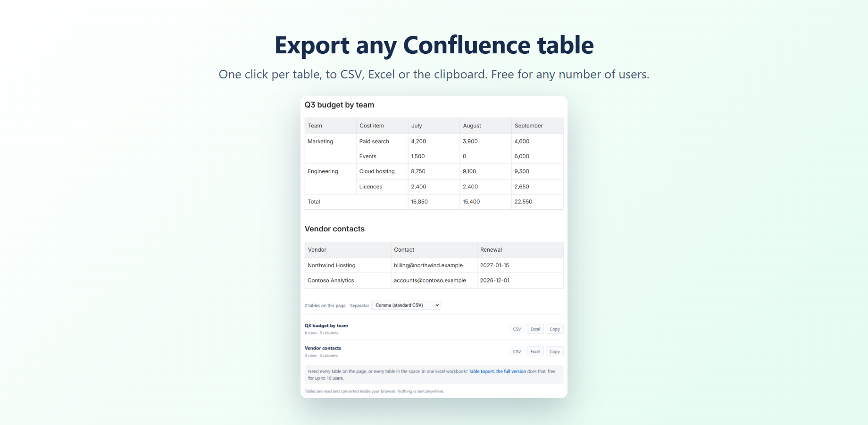Click the "9,100" August cell
Viewport: 868px width, 425px height.
coord(486,171)
